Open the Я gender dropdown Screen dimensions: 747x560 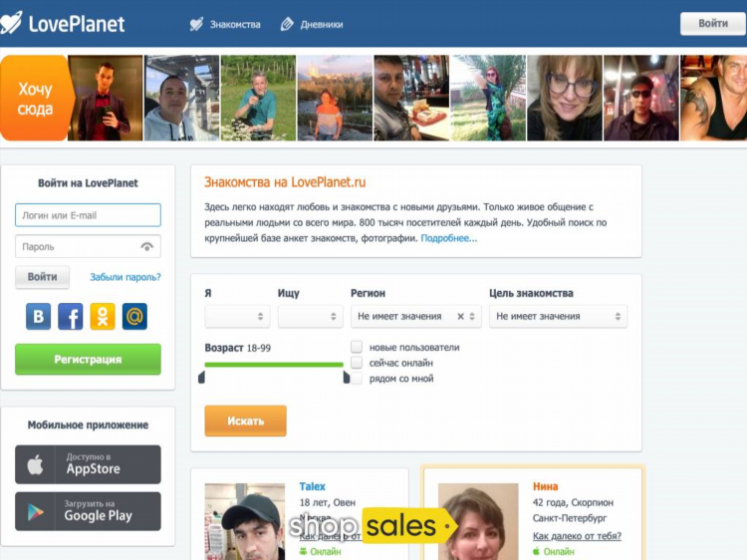tap(237, 317)
